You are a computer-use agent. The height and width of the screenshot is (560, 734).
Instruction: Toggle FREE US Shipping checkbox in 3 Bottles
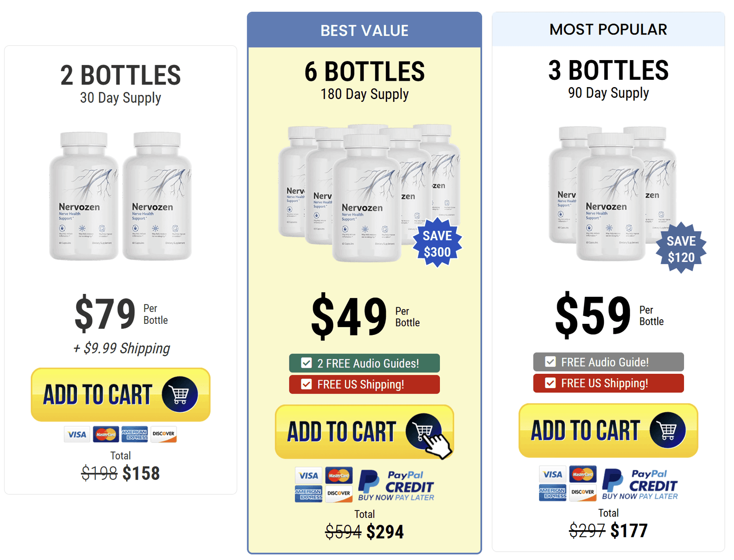550,383
